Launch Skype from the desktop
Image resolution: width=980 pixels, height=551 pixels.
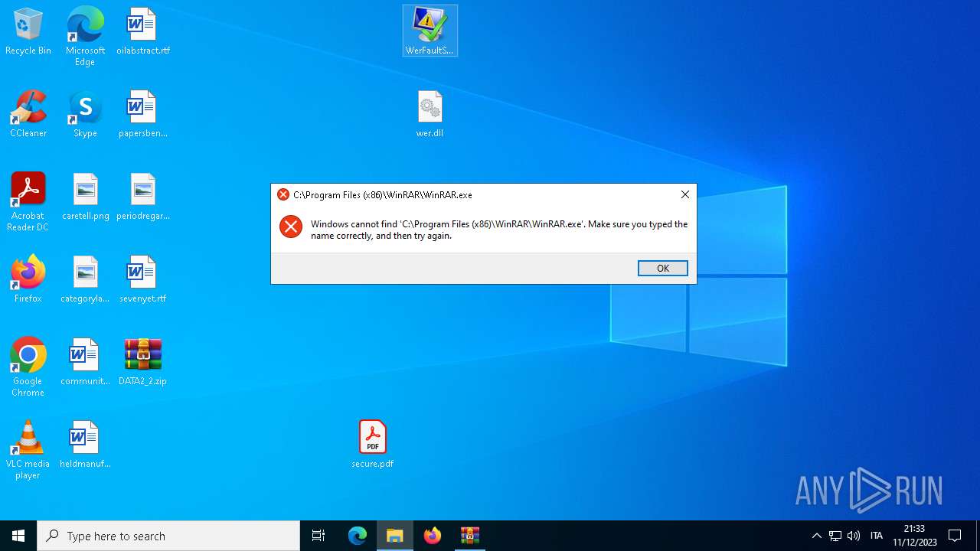click(x=85, y=114)
